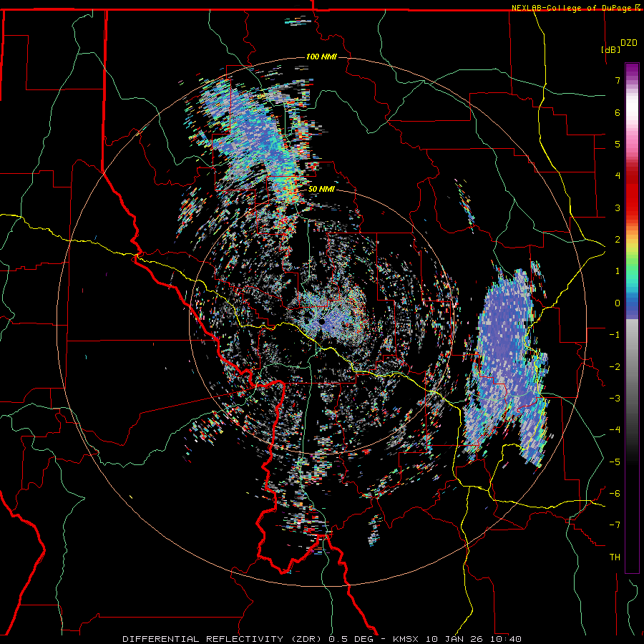Click the DZD [dB] legend title
Viewport: 644px width, 644px height.
[x=619, y=46]
